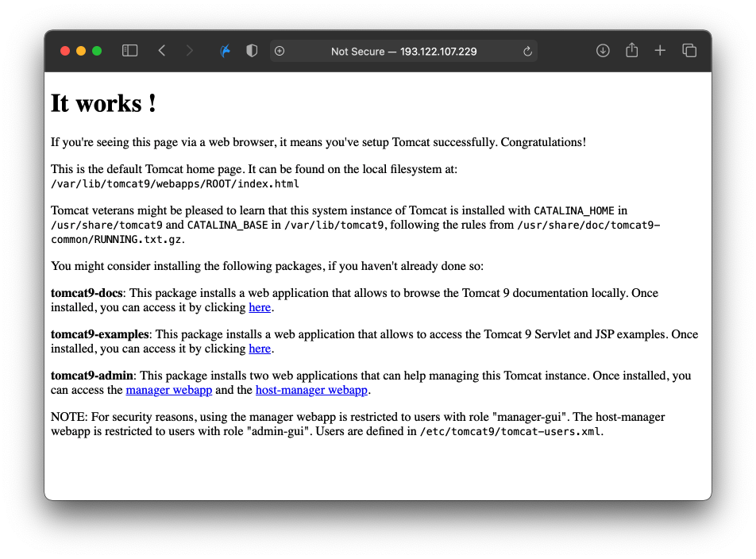The width and height of the screenshot is (756, 559).
Task: Click the /var/lib/tomcat9/webapps/ROOT/index.html path
Action: [175, 184]
